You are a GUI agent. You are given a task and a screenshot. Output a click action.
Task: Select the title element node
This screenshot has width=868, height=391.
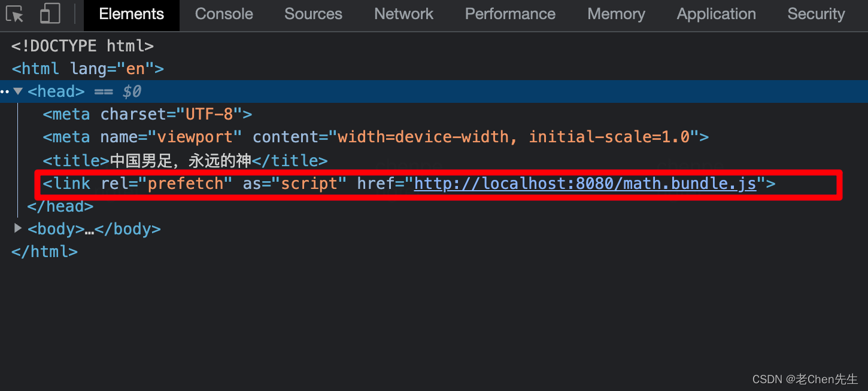(x=185, y=160)
